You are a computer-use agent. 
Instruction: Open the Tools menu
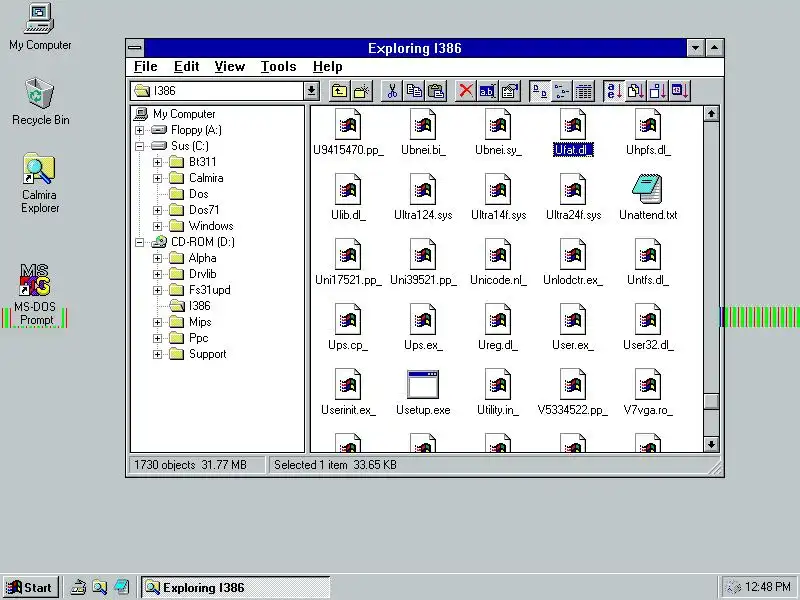tap(278, 67)
